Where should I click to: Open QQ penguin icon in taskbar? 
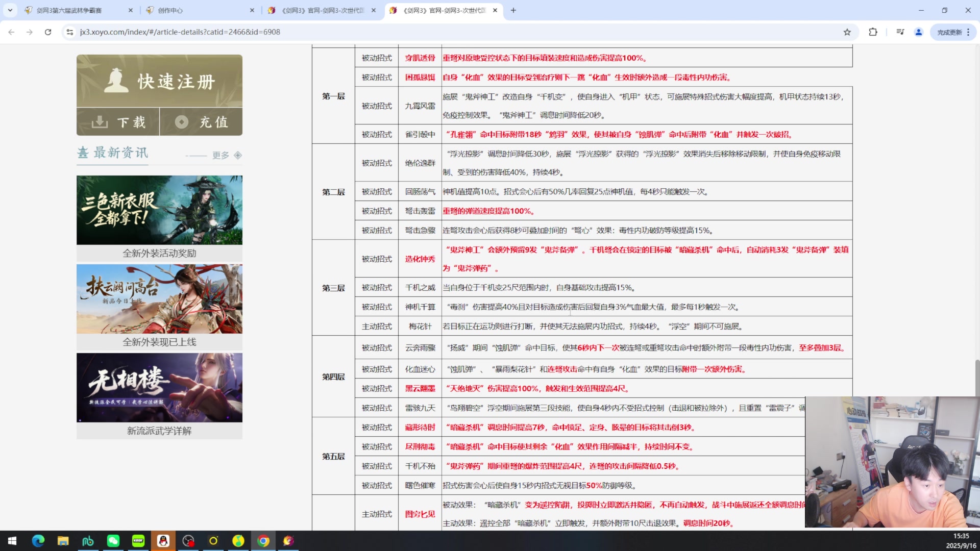coord(163,541)
